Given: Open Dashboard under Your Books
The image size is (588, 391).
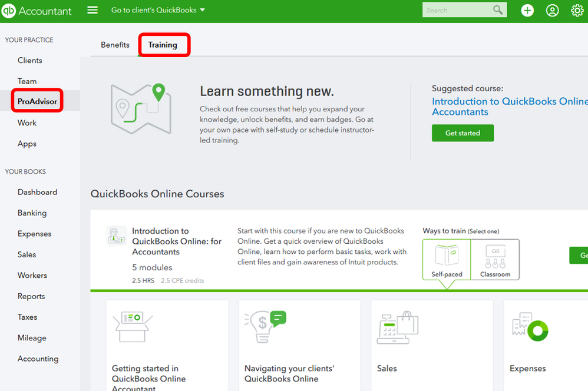Looking at the screenshot, I should [37, 192].
